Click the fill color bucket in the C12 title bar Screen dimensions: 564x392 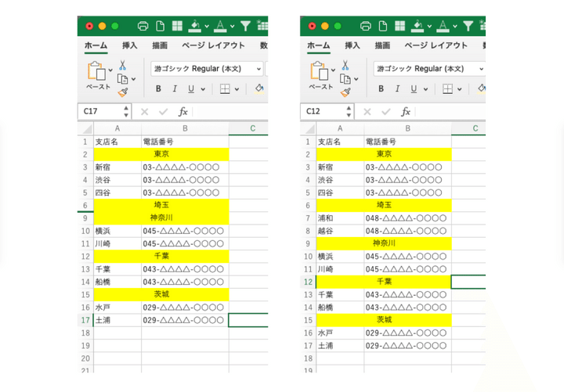pyautogui.click(x=418, y=26)
